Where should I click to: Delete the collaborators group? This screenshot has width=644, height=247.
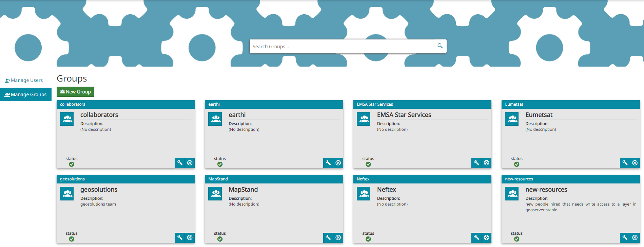click(190, 163)
